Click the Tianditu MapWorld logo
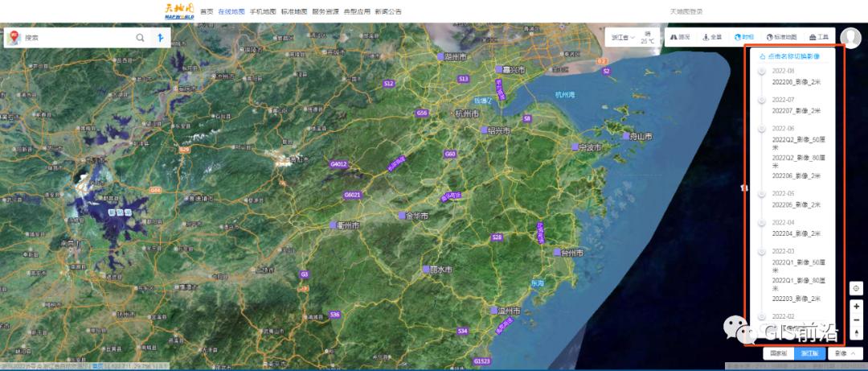The image size is (868, 371). 179,11
